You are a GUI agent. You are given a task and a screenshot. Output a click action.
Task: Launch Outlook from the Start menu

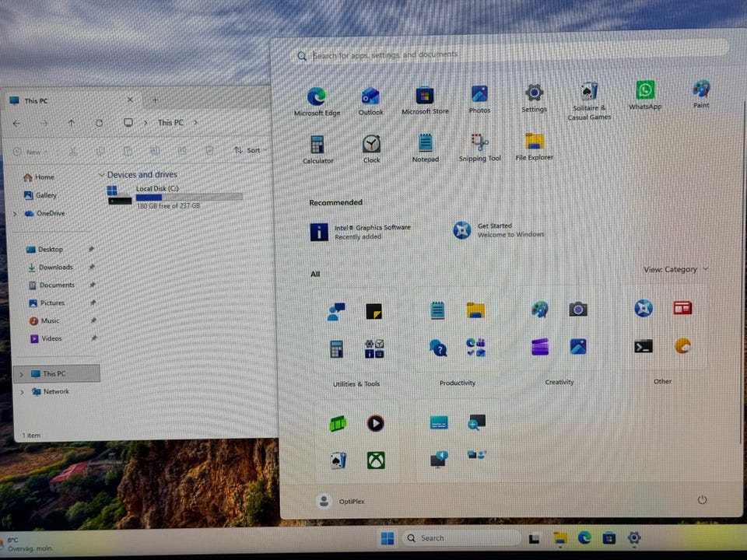[x=370, y=101]
